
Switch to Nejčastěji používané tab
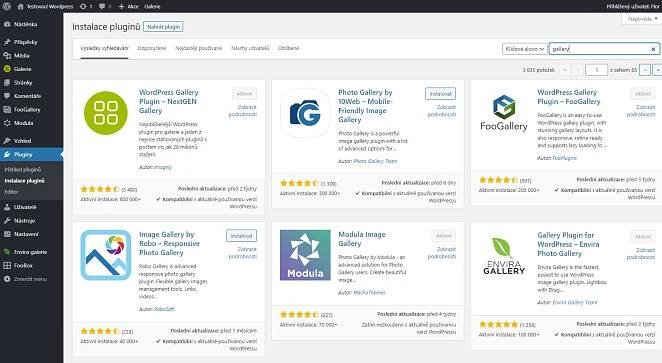198,48
